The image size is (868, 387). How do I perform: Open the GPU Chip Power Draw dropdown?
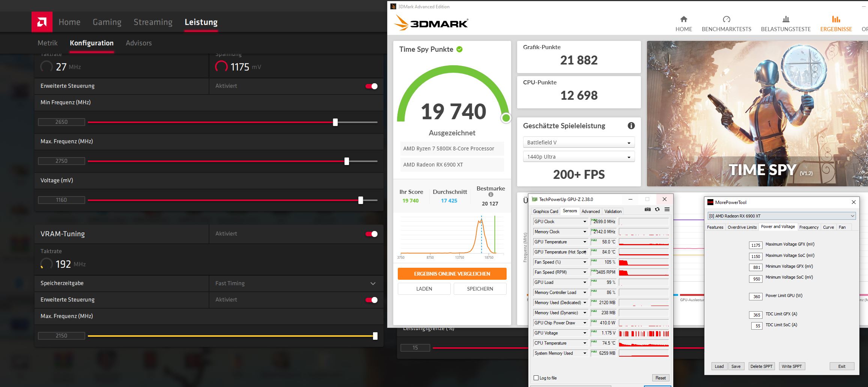click(x=585, y=323)
